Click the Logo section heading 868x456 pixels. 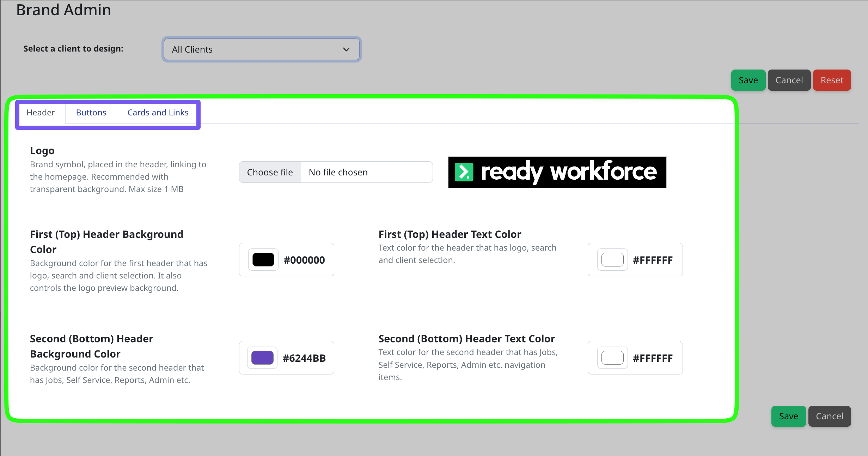[42, 151]
